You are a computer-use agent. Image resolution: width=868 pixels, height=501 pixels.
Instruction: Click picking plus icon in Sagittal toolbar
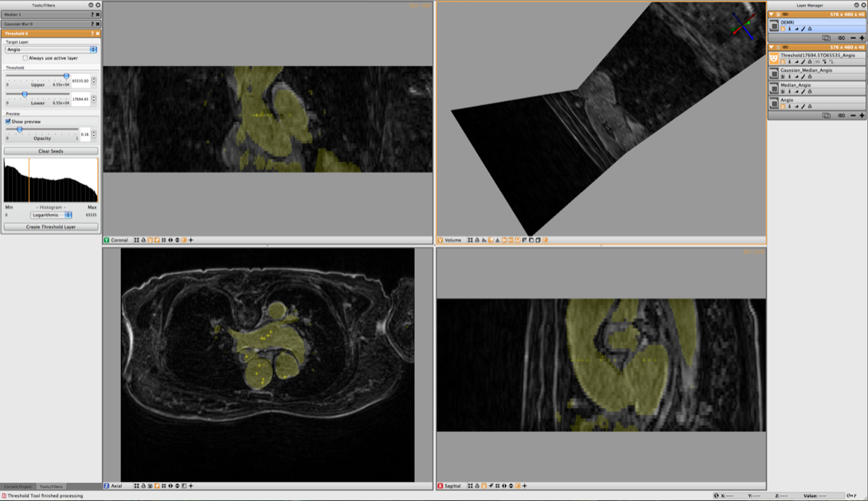525,486
